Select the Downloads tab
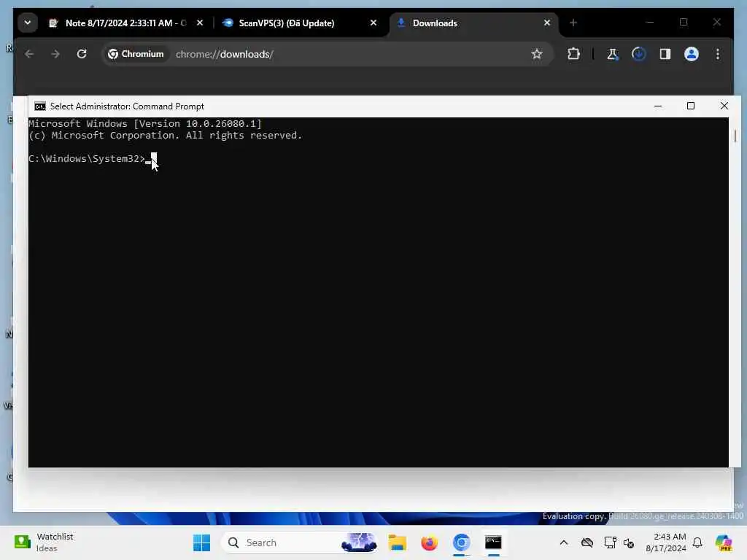Viewport: 747px width, 560px height. 435,23
